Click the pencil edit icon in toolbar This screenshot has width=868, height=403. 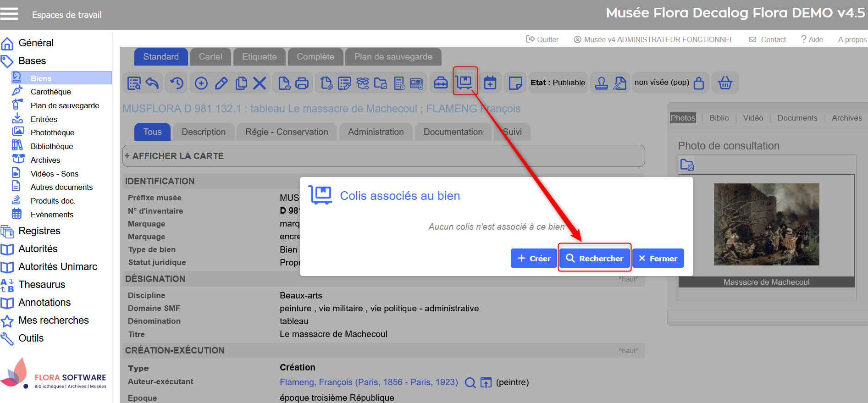[221, 83]
